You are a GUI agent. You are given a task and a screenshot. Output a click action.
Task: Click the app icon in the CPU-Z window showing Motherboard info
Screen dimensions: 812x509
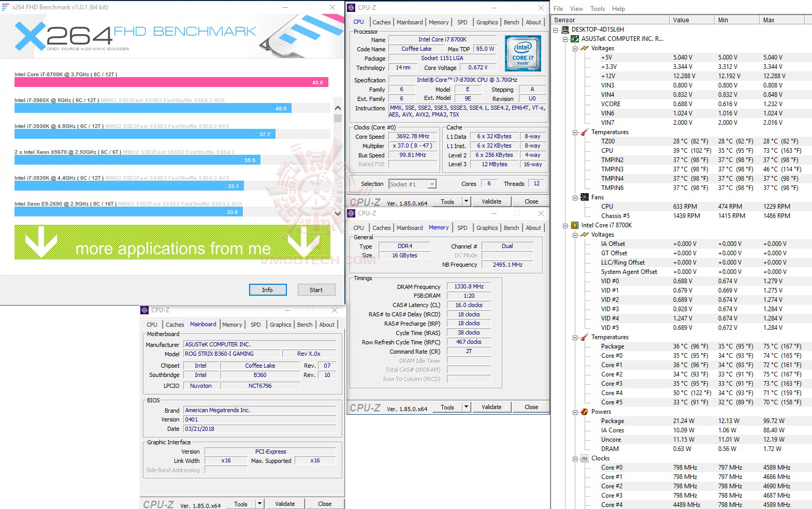point(144,310)
